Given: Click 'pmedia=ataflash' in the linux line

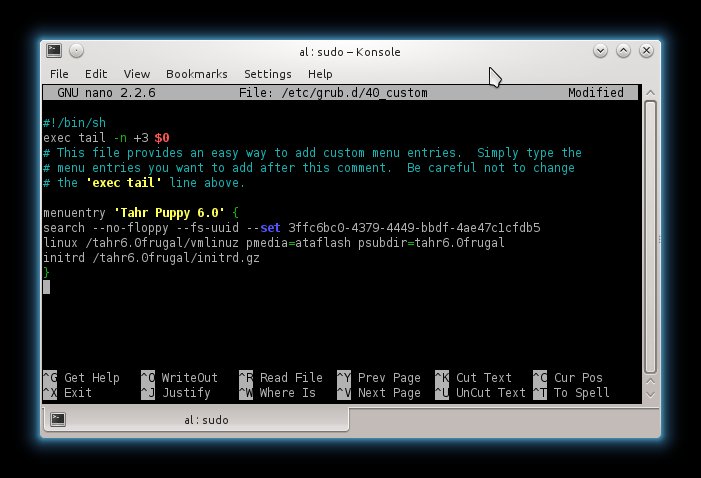Looking at the screenshot, I should point(298,243).
